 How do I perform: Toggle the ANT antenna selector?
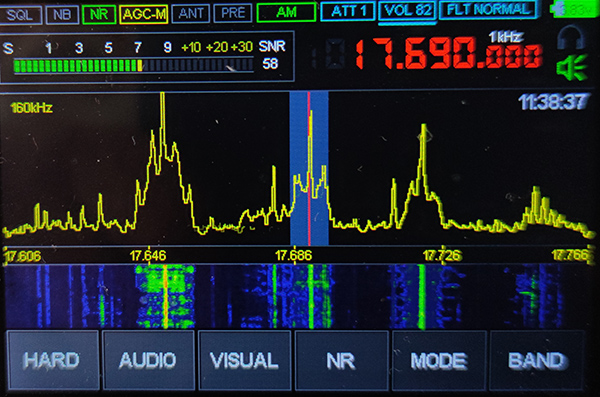point(191,13)
